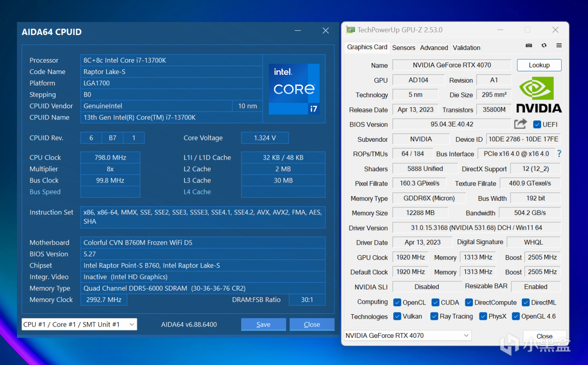Click the GPU-Z title bar app icon
Viewport: 588px width, 365px height.
(351, 30)
